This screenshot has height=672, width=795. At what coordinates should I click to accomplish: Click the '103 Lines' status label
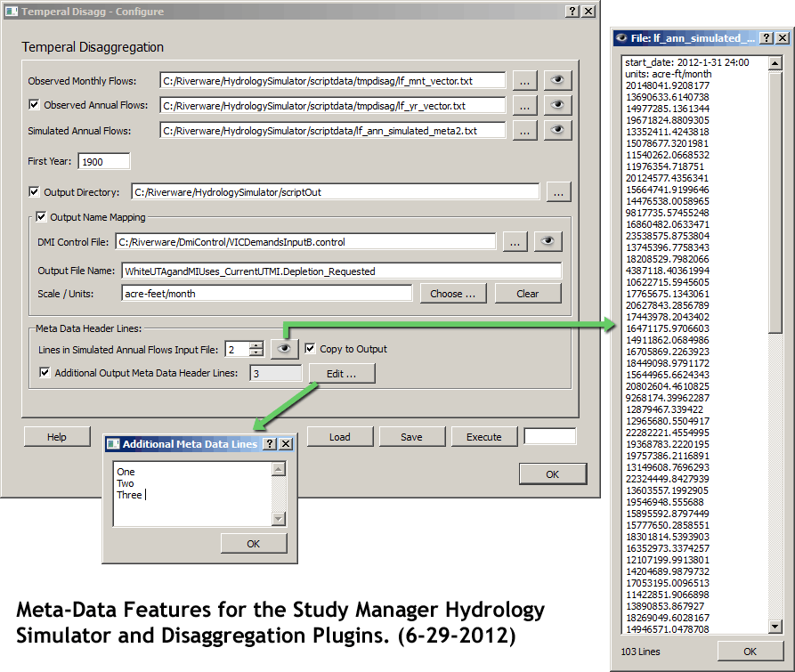click(640, 652)
